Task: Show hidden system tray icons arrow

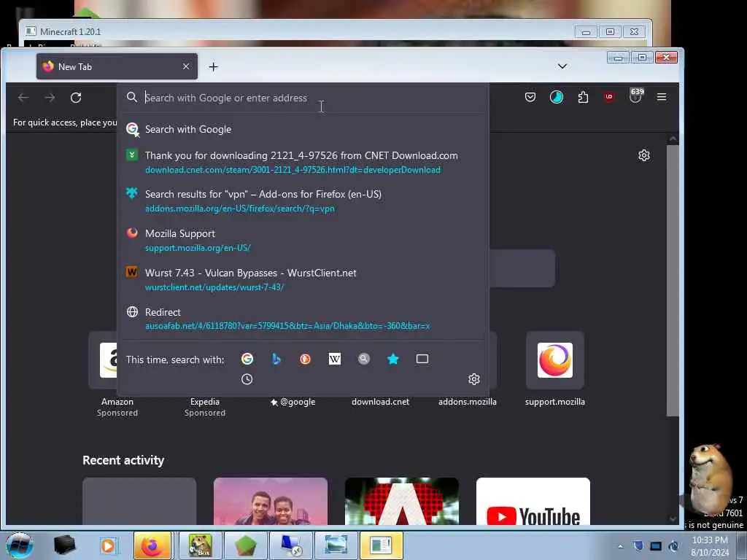Action: coord(620,546)
